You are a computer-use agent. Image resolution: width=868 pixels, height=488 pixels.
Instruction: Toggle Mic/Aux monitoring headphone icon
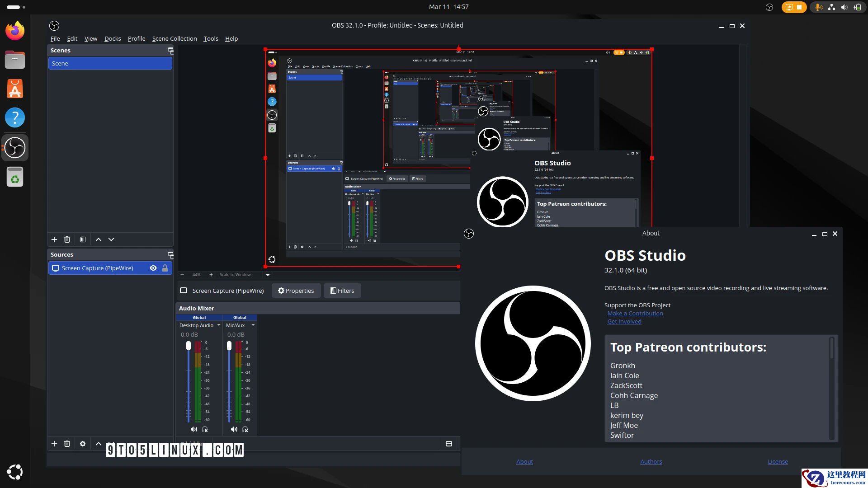[245, 429]
